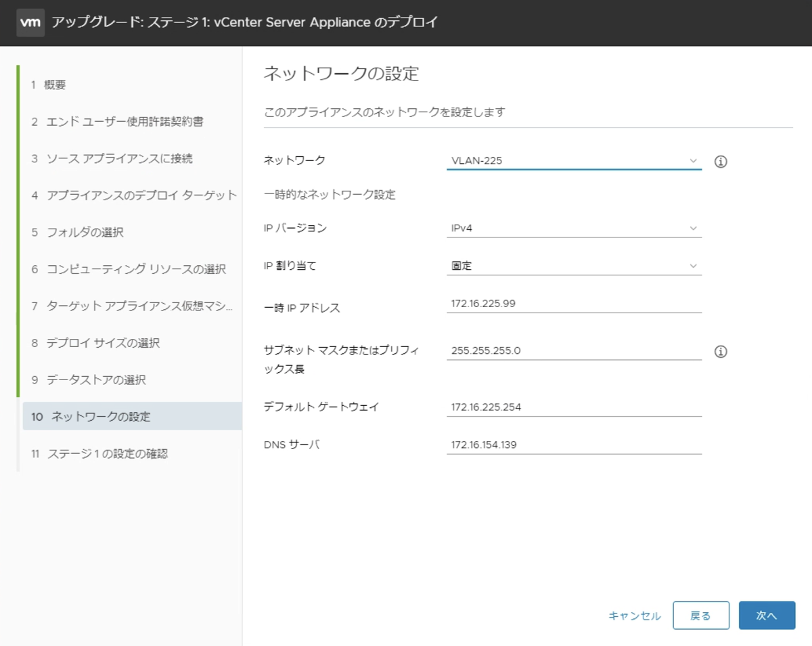Click the info icon next to サブネット マスク field

(x=721, y=351)
